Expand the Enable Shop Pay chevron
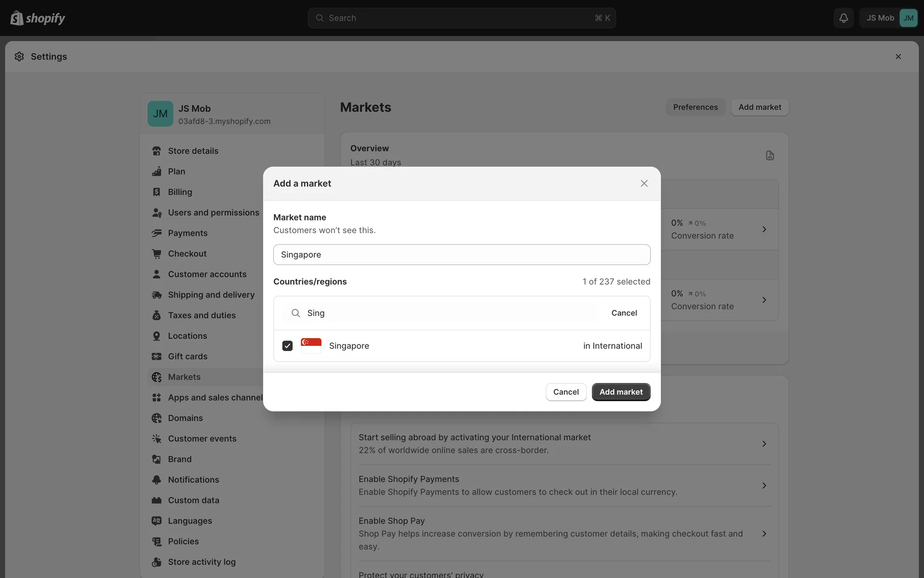Screen dimensions: 924x578 (x=764, y=534)
